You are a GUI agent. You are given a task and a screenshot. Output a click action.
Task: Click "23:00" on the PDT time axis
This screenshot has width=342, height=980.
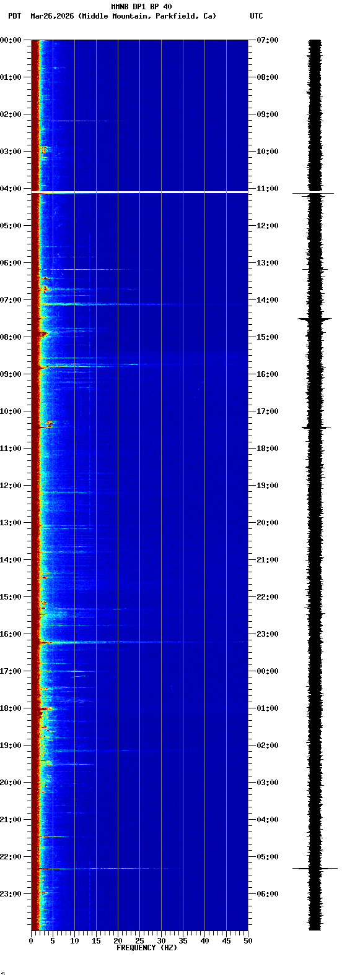click(x=11, y=894)
